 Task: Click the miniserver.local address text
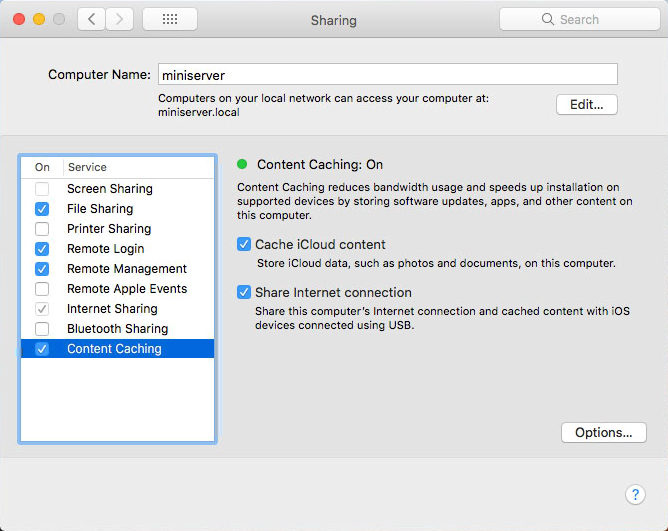pos(199,113)
